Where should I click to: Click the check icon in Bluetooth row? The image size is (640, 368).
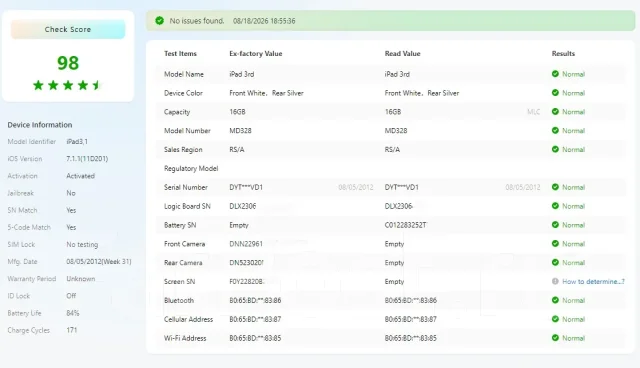pyautogui.click(x=555, y=300)
